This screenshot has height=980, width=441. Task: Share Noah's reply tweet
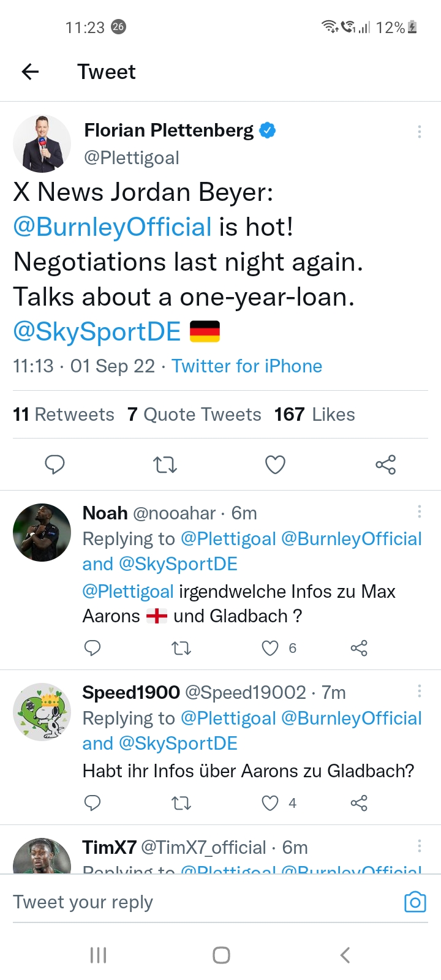pos(359,648)
